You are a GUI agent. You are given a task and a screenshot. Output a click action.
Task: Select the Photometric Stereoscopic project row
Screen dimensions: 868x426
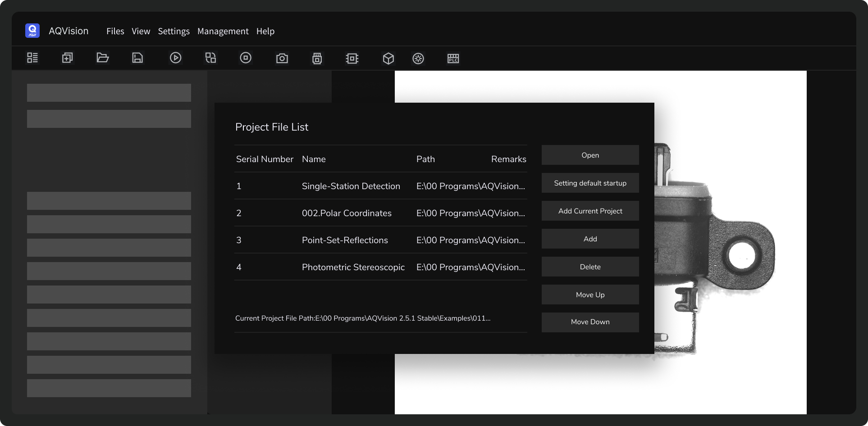pos(353,267)
